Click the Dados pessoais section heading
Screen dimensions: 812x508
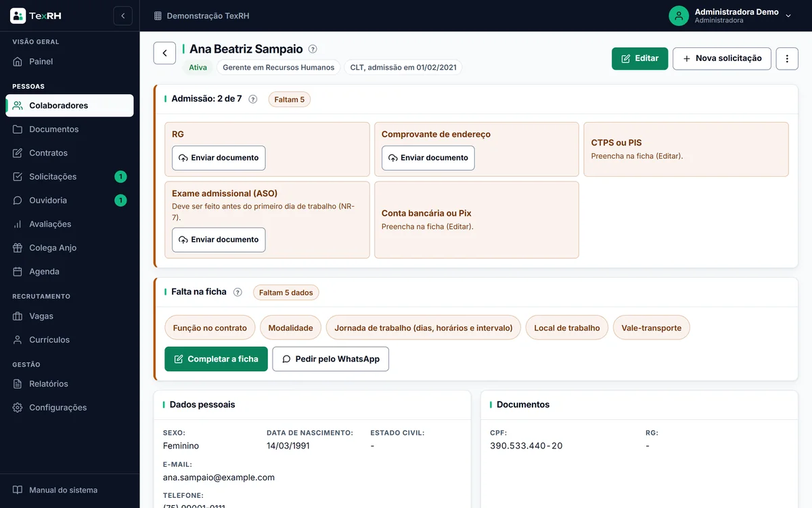tap(202, 404)
